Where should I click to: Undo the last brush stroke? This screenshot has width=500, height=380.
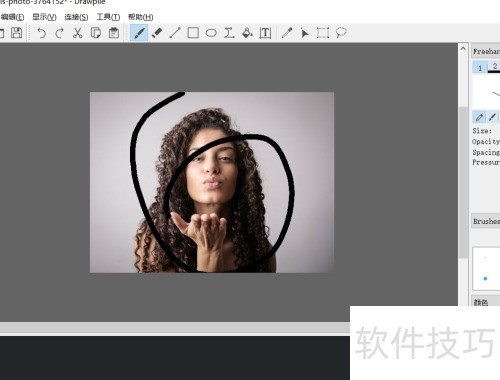(x=41, y=33)
